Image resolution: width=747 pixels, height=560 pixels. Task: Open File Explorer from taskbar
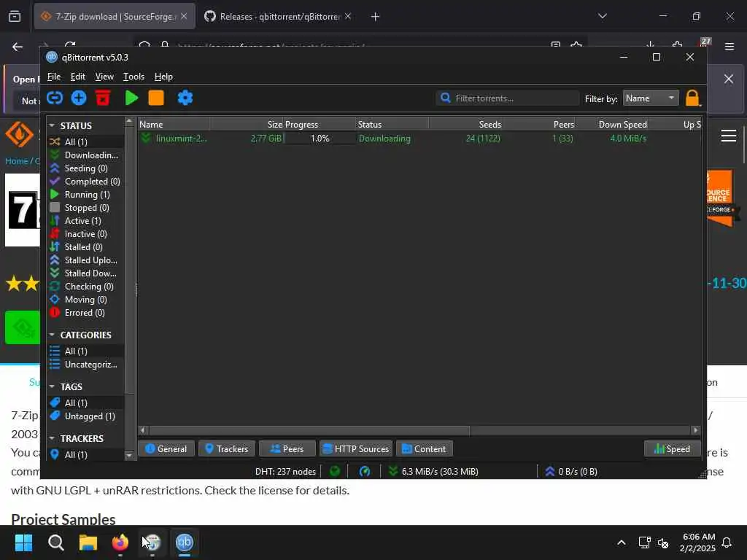(88, 542)
